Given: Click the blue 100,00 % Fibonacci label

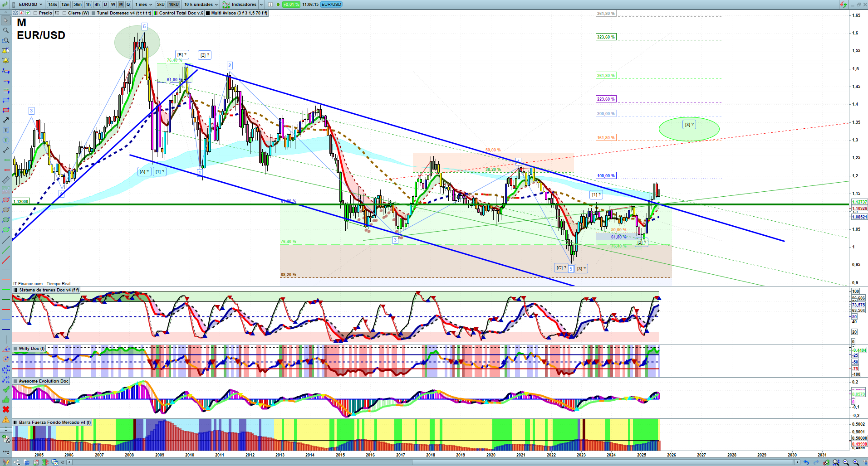Looking at the screenshot, I should (x=606, y=176).
